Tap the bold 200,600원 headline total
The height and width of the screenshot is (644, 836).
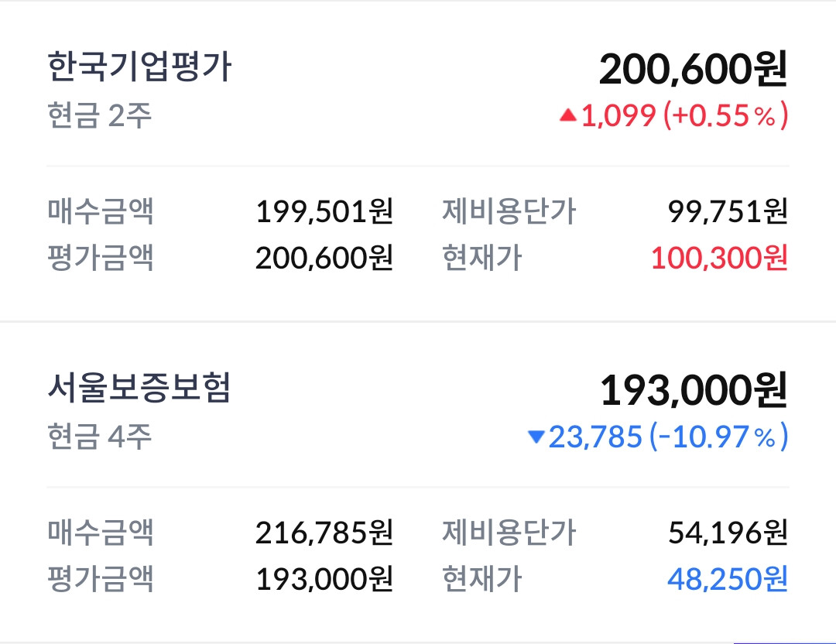(693, 70)
